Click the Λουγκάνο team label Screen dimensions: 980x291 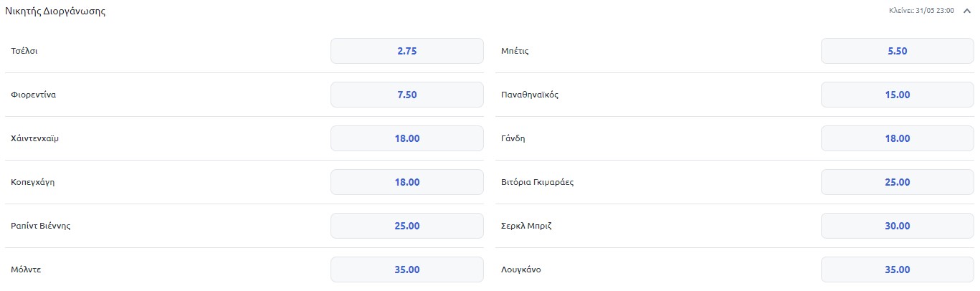click(521, 269)
